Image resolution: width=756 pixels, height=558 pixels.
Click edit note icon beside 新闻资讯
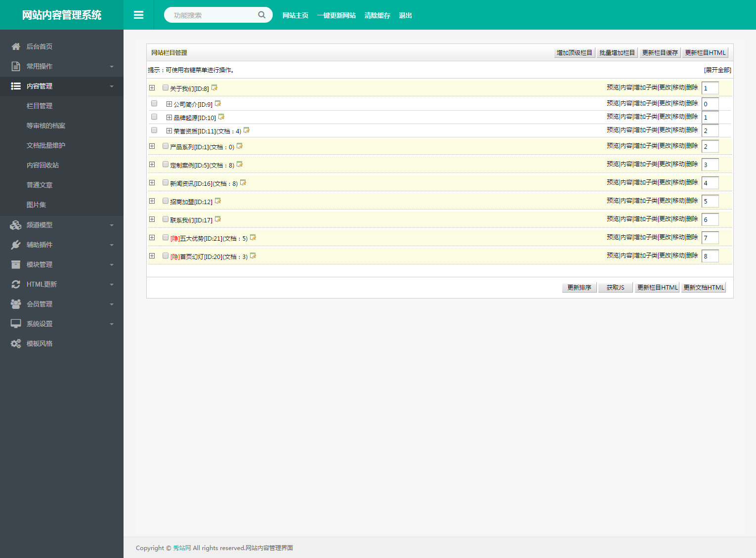pos(243,183)
